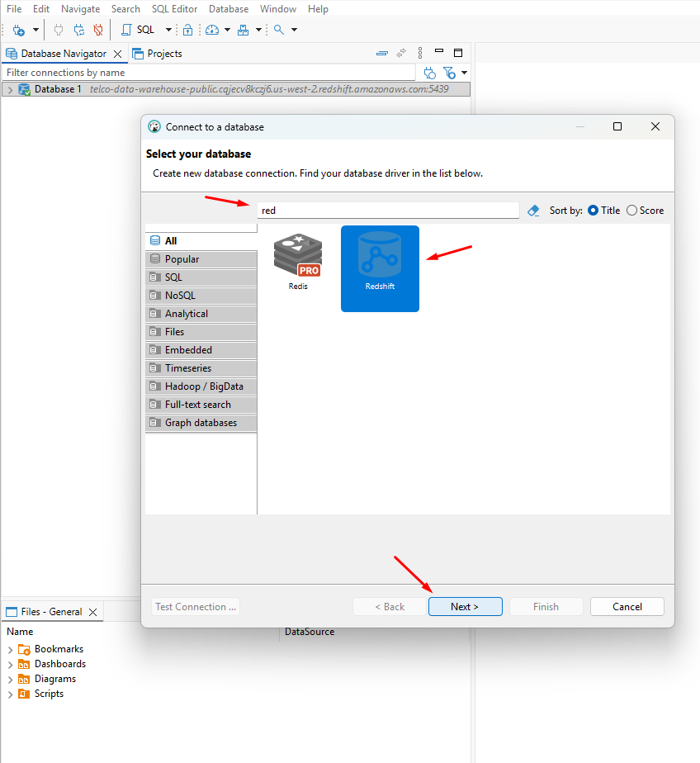This screenshot has height=763, width=700.
Task: Click the Next > button
Action: coord(465,607)
